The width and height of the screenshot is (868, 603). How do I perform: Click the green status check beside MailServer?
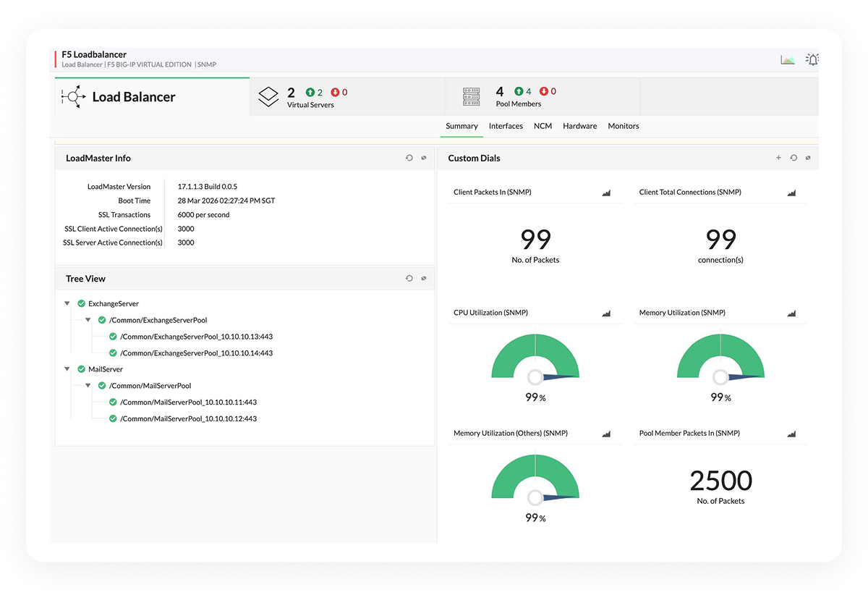pos(80,369)
